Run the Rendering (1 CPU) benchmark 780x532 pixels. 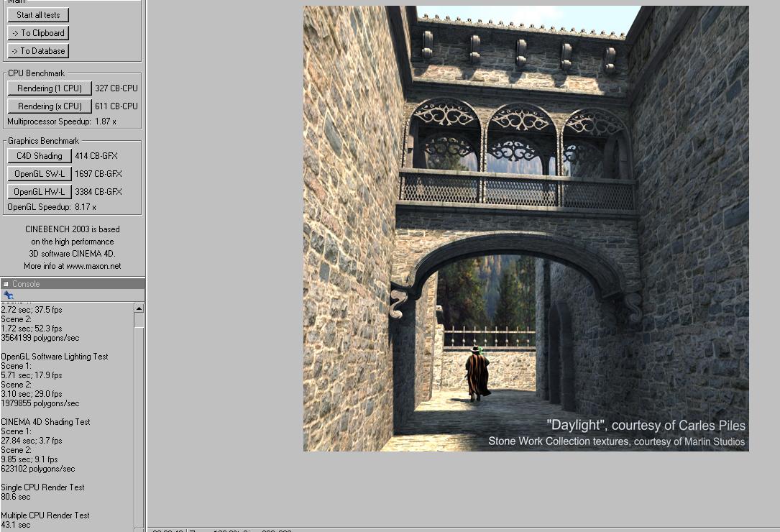pyautogui.click(x=50, y=88)
